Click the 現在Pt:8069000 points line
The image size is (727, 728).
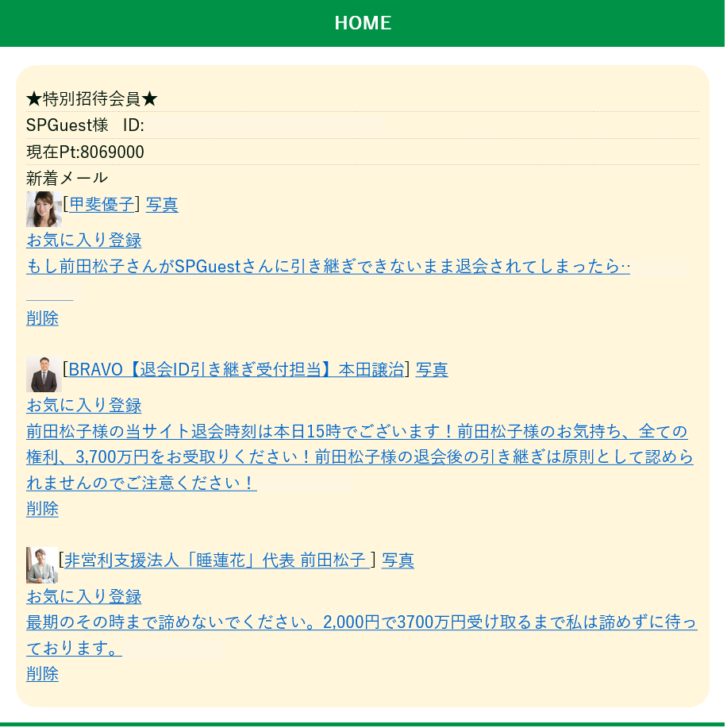tap(85, 152)
